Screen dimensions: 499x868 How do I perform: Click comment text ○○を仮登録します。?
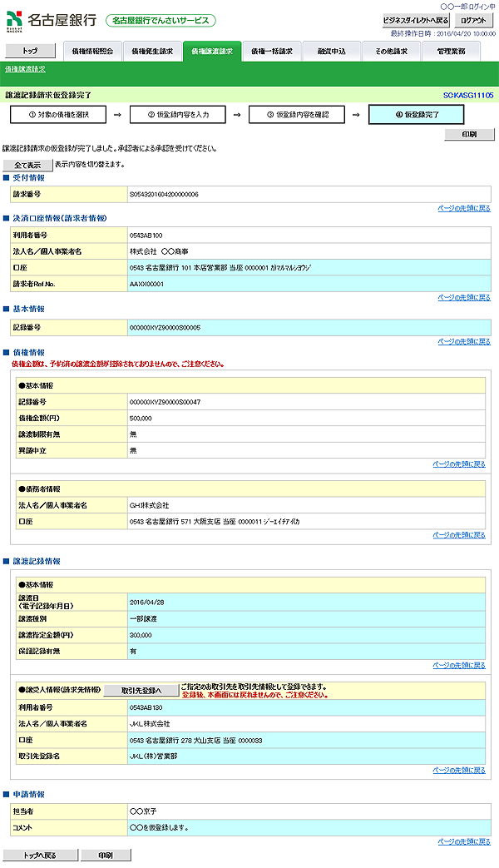click(x=160, y=828)
